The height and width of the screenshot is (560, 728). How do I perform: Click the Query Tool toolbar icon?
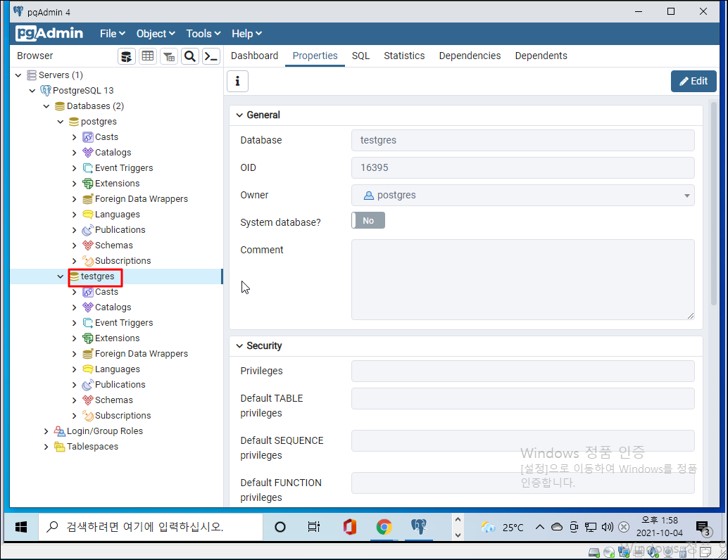(x=126, y=56)
